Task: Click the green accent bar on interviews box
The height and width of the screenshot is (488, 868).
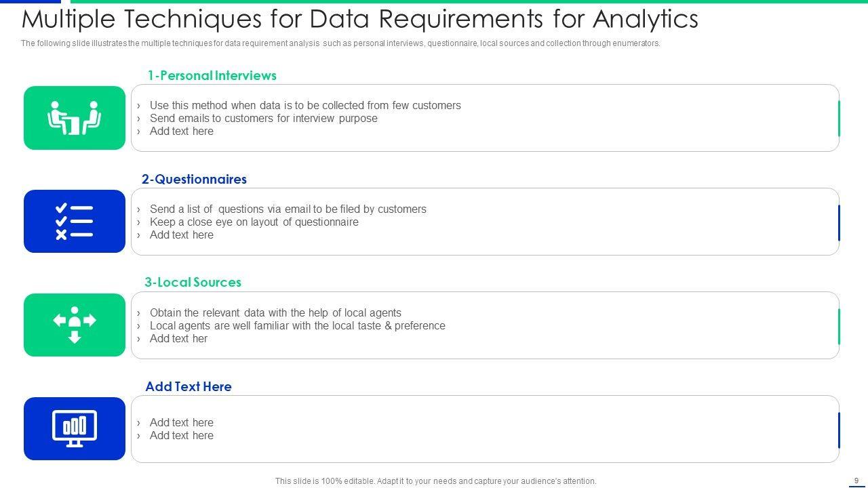Action: click(x=839, y=118)
